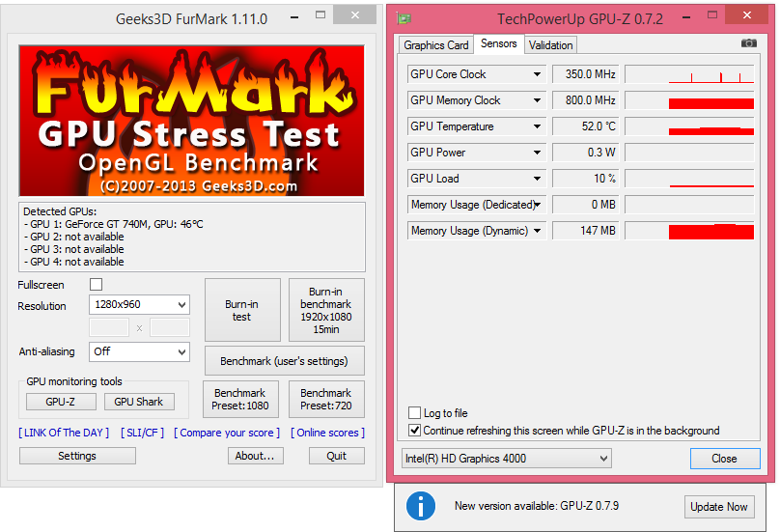Click the GPU Memory Clock history graph
The width and height of the screenshot is (780, 532).
(x=690, y=100)
